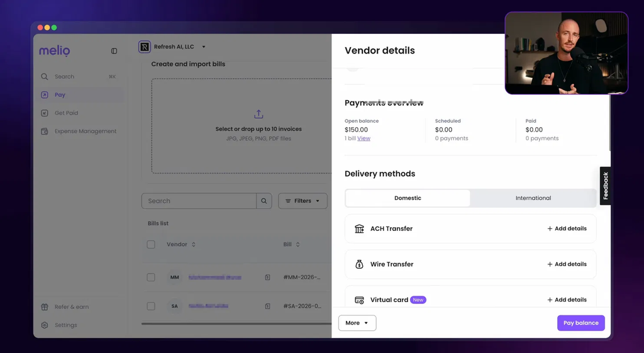Click the ACH Transfer bank icon
The image size is (644, 353).
coord(359,228)
